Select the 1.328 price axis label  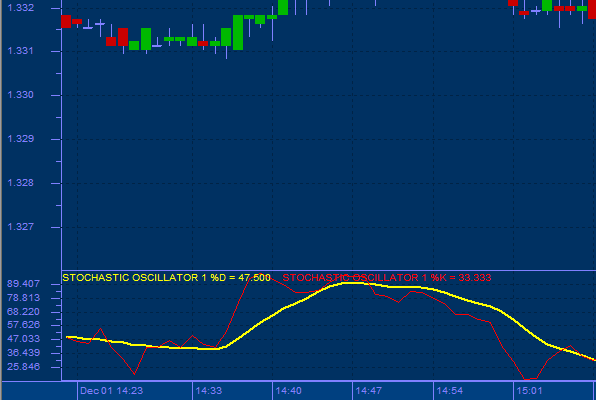[x=21, y=183]
